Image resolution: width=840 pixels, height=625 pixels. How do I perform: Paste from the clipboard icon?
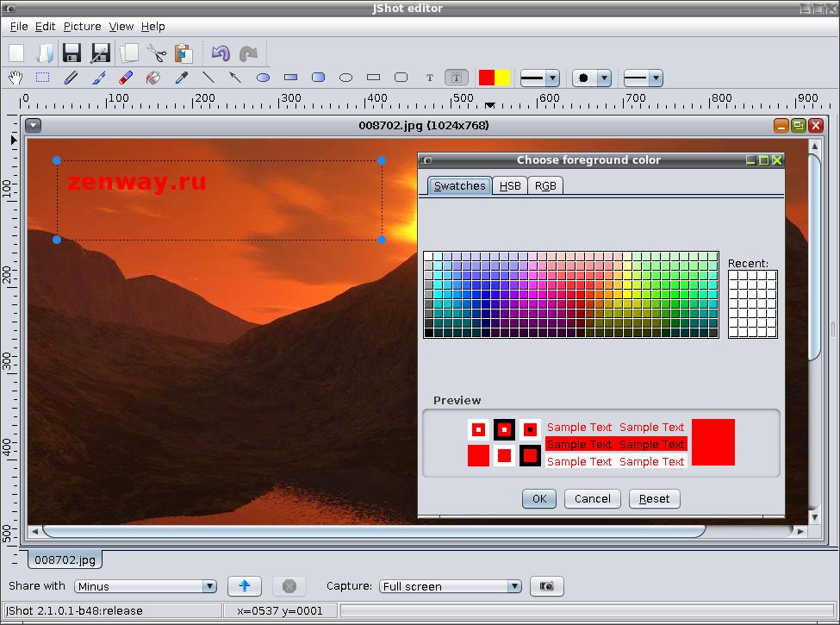tap(184, 53)
